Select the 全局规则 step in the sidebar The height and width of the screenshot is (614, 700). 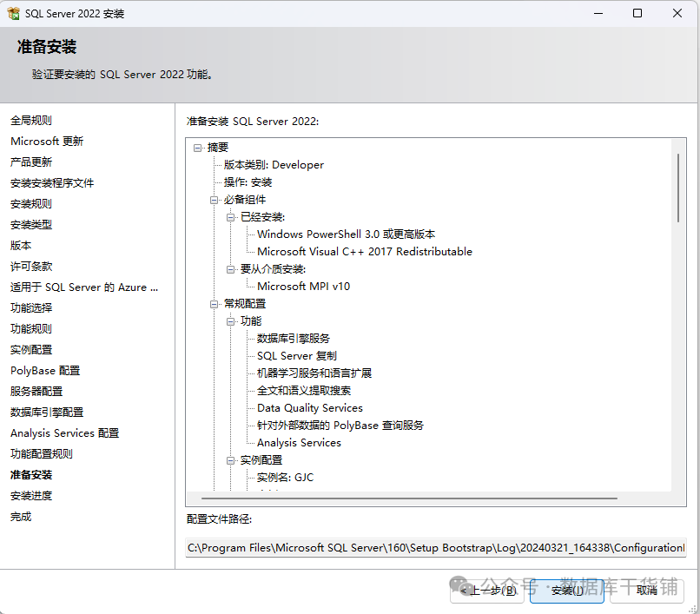(30, 121)
